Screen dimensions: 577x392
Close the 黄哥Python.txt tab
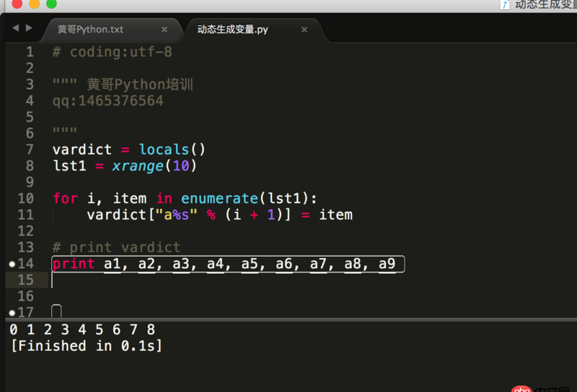coord(164,30)
